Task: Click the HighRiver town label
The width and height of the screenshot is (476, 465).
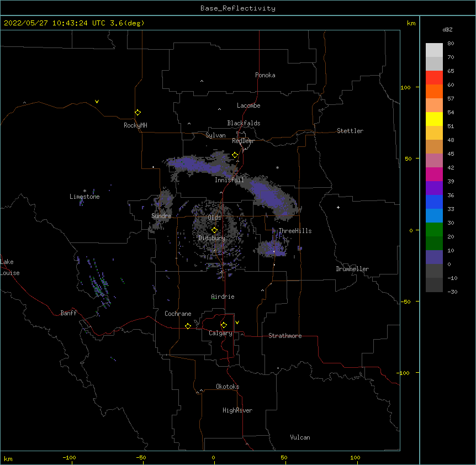Action: 237,410
